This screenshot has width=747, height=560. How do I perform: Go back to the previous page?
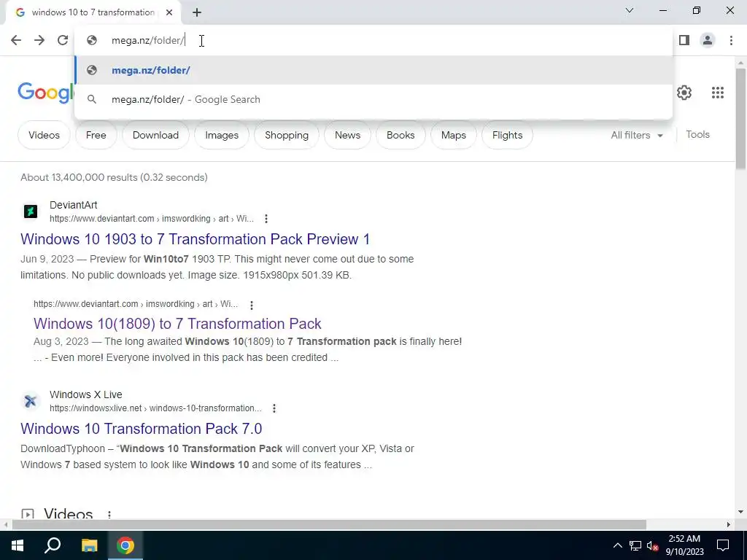point(16,41)
